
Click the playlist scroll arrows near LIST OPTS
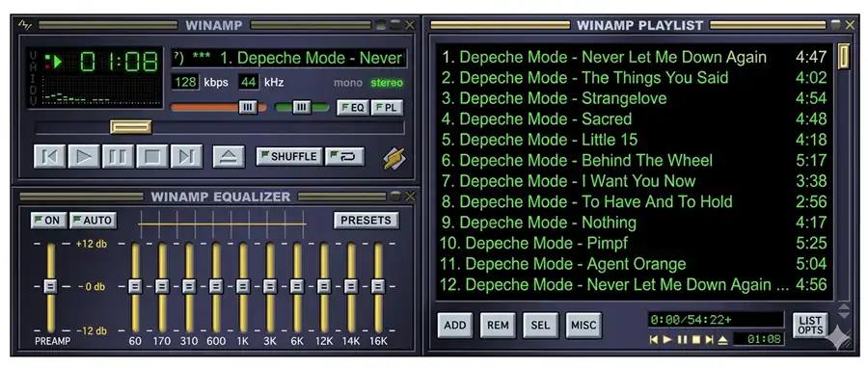point(844,310)
